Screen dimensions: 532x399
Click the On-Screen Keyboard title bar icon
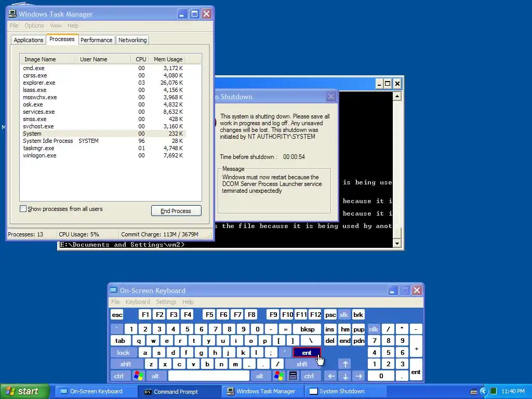[114, 290]
